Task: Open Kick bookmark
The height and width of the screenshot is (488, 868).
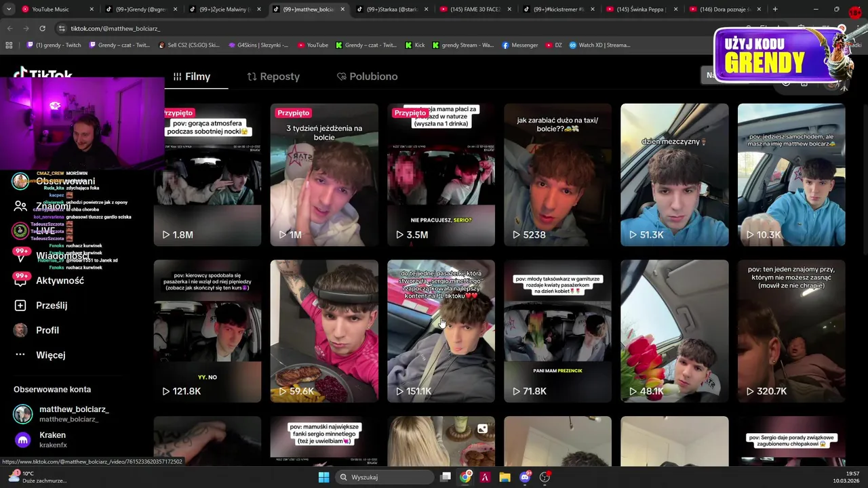Action: tap(415, 45)
